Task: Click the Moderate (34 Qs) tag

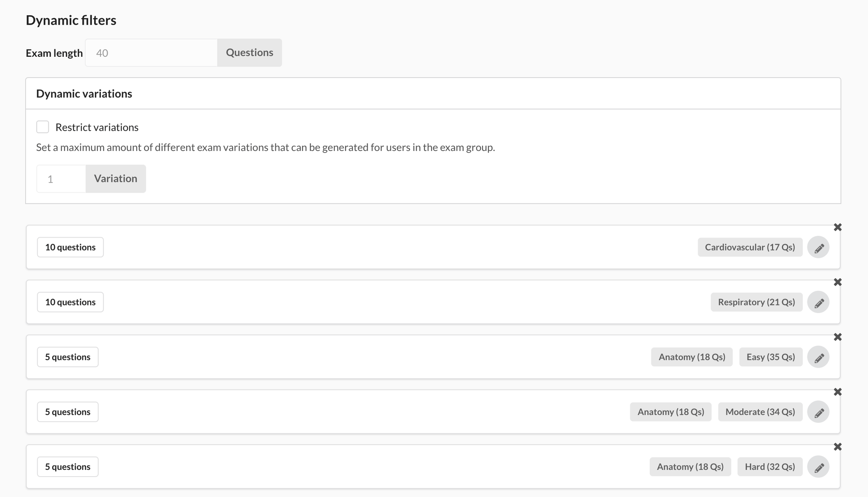Action: click(x=759, y=411)
